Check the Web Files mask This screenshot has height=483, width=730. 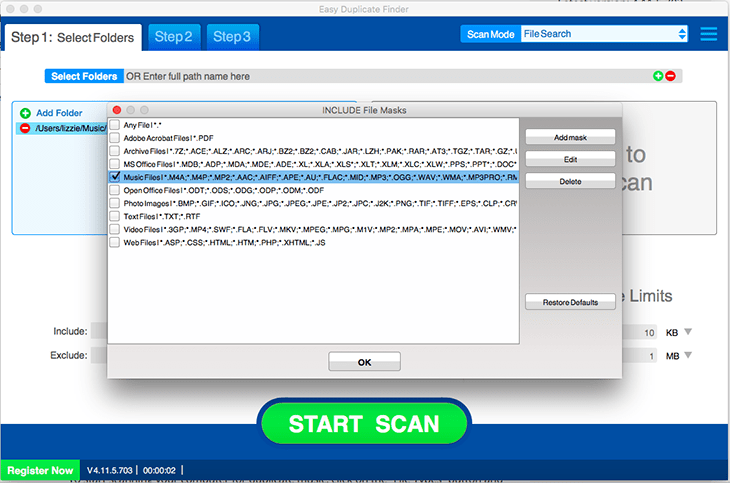115,242
